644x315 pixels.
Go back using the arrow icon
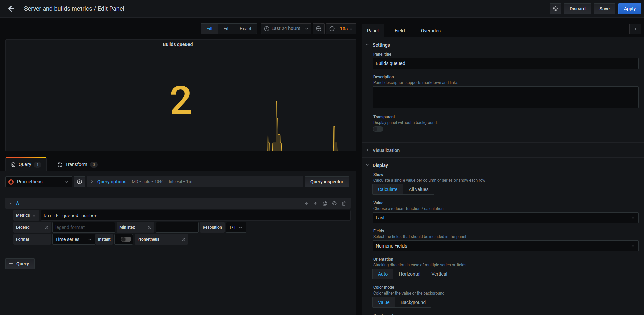click(x=11, y=9)
